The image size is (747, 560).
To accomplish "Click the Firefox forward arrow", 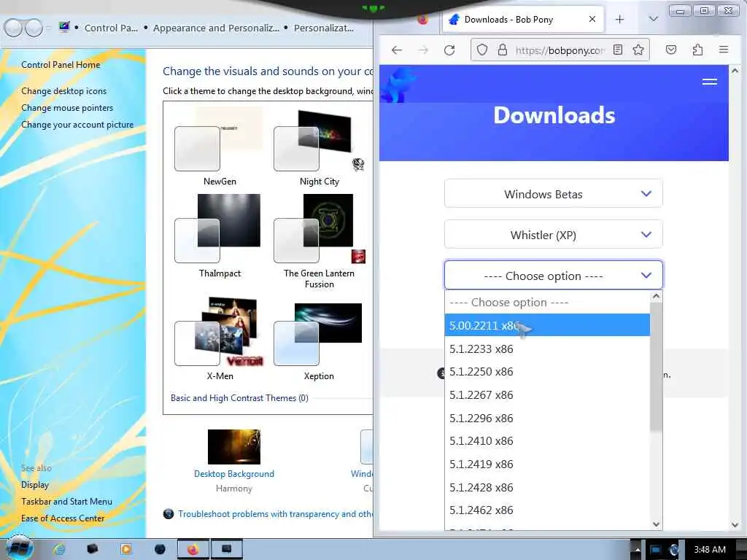I will pyautogui.click(x=423, y=50).
